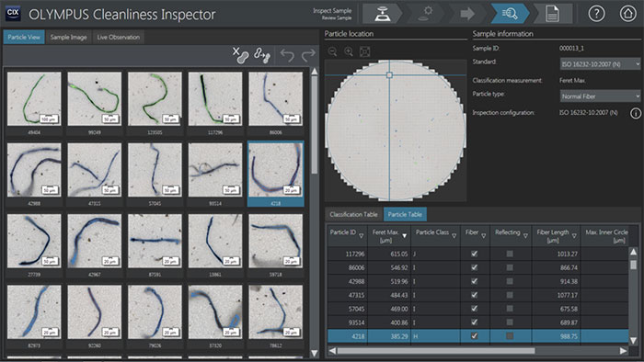Viewport: 644px width, 362px height.
Task: Toggle Reflecting checkbox for particle 93514
Action: pos(510,322)
